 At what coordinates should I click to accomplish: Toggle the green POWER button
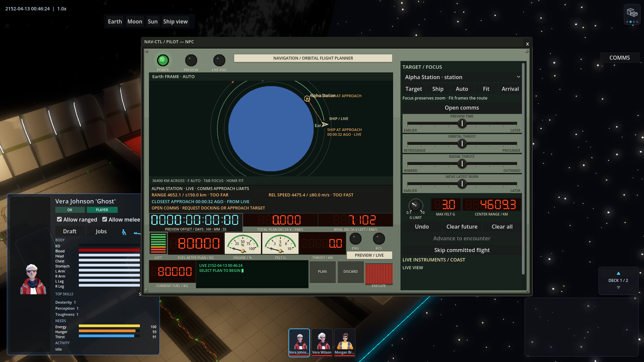coord(163,60)
